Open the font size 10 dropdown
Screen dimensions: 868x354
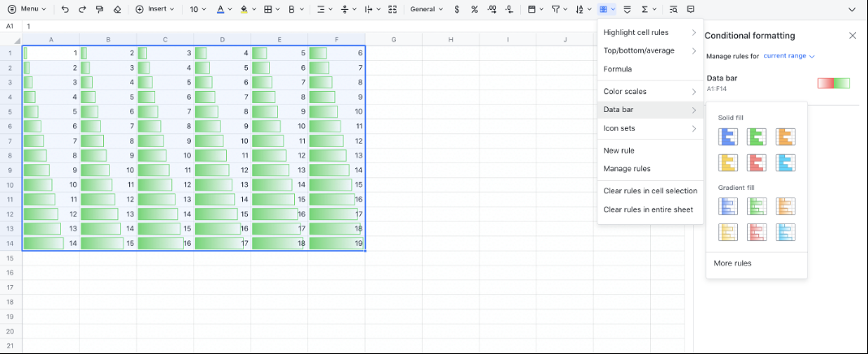198,10
